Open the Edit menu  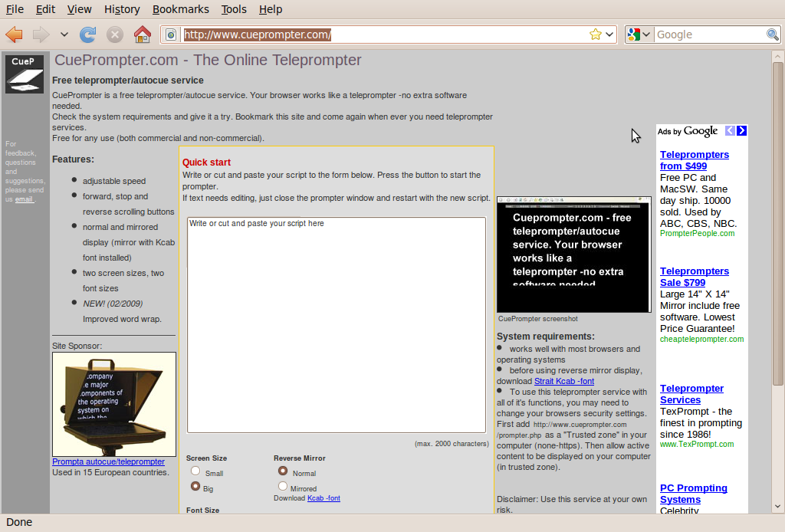coord(45,9)
